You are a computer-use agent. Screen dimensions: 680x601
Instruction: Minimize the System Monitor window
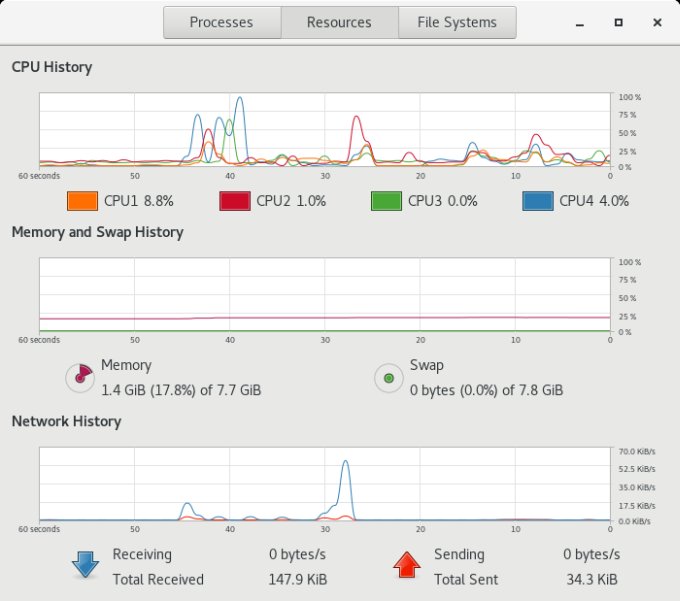(581, 22)
